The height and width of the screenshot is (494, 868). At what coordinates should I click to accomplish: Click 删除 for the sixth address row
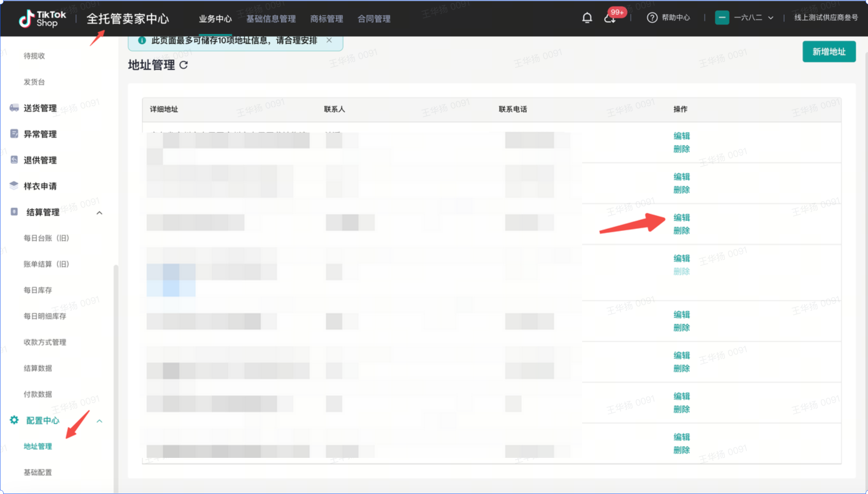pyautogui.click(x=681, y=369)
